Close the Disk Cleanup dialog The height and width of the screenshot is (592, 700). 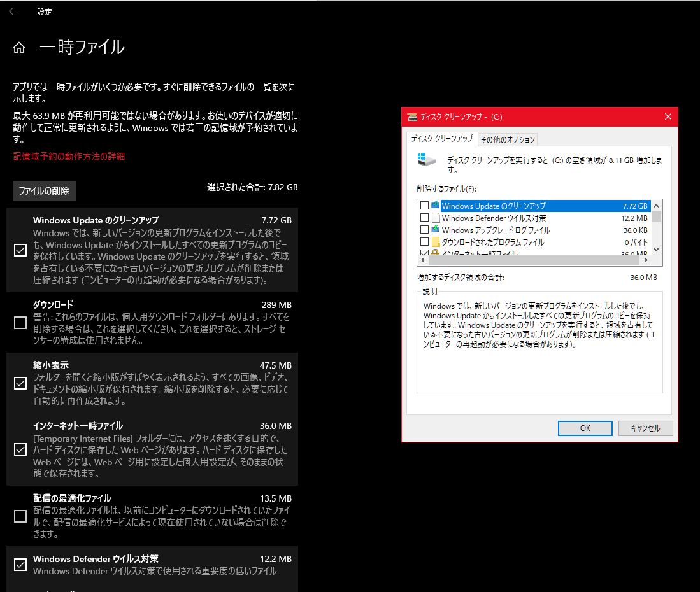pyautogui.click(x=668, y=116)
